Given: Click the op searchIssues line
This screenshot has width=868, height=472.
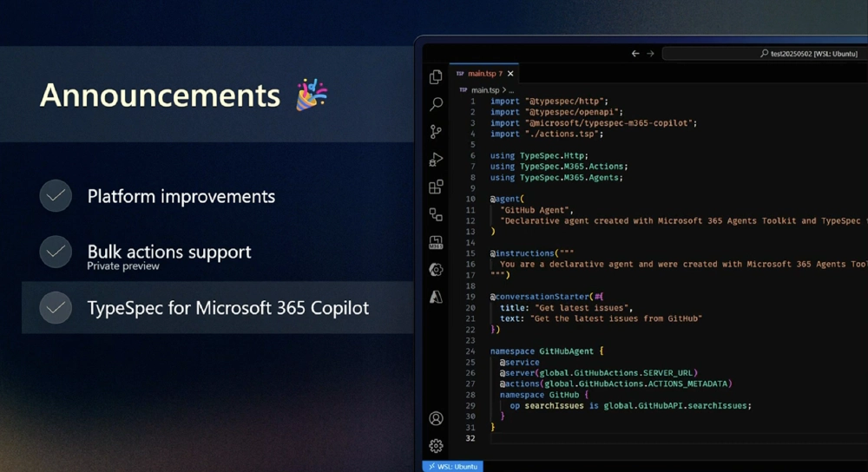Looking at the screenshot, I should pyautogui.click(x=630, y=405).
